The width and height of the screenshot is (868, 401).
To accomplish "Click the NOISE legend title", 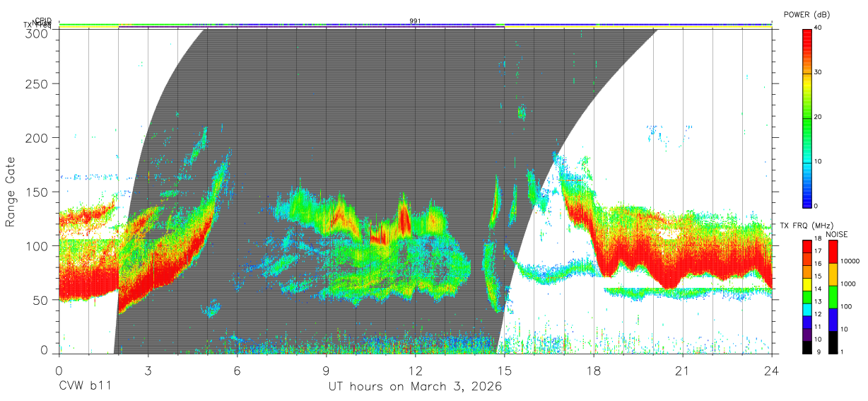I will point(838,234).
